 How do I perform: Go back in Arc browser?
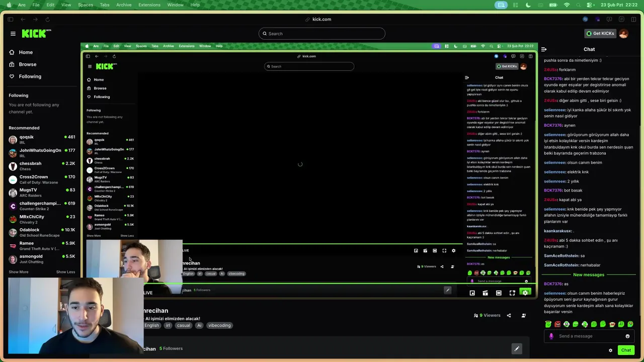(23, 20)
